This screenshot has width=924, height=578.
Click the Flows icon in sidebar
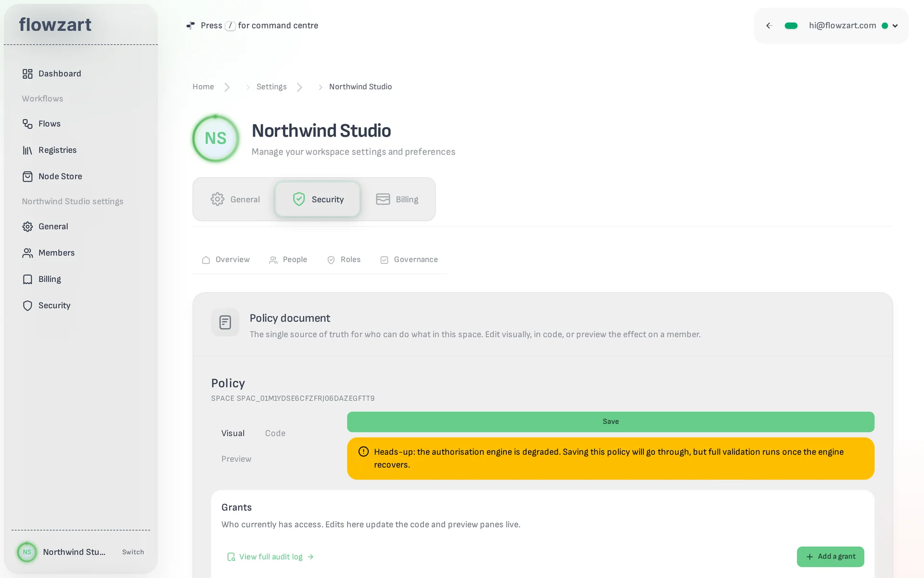[27, 124]
